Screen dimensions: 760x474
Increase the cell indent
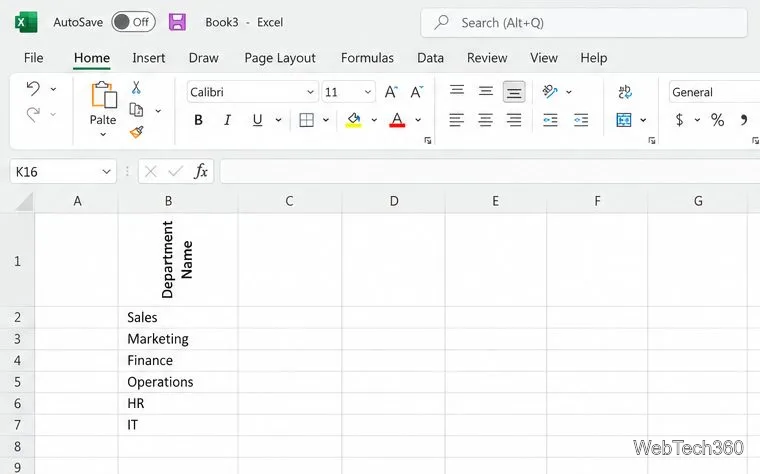(x=581, y=120)
